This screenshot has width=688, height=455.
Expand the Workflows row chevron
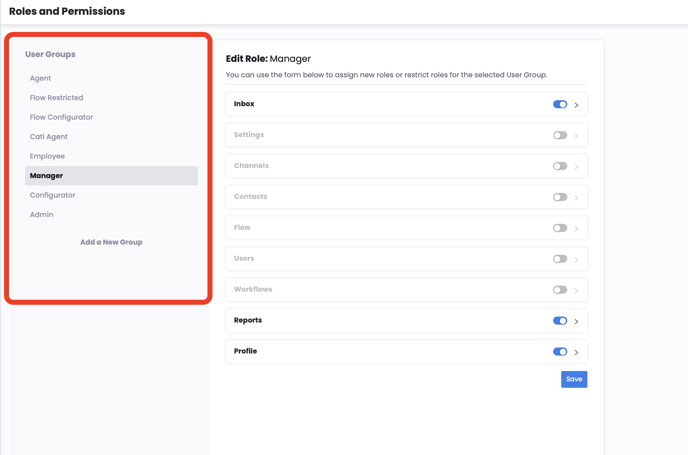click(x=577, y=291)
